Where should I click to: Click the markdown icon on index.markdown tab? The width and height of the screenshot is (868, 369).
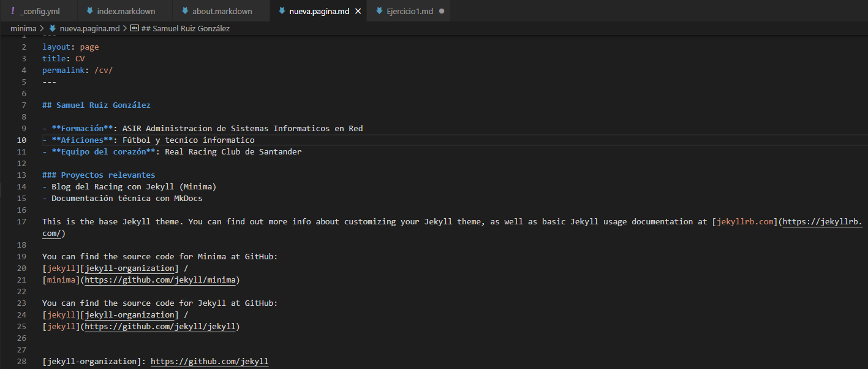click(x=90, y=11)
